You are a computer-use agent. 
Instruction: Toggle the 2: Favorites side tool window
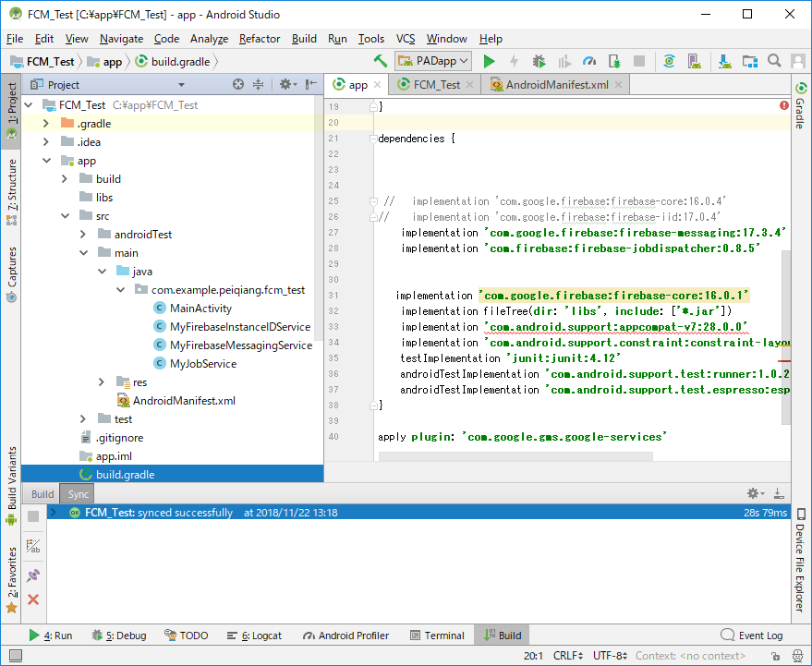[11, 580]
